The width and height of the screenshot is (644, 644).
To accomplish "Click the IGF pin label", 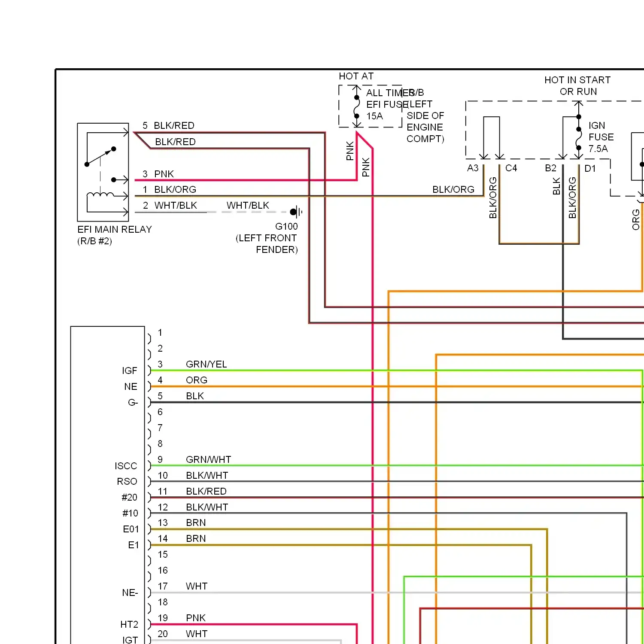I will coord(130,371).
